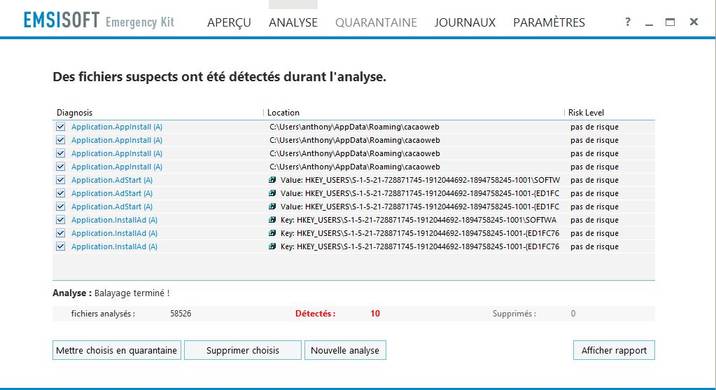Select location C:\Users\anthony\AppData\Roaming\cacaoweb with lowercase anthony
The height and width of the screenshot is (390, 716).
354,126
